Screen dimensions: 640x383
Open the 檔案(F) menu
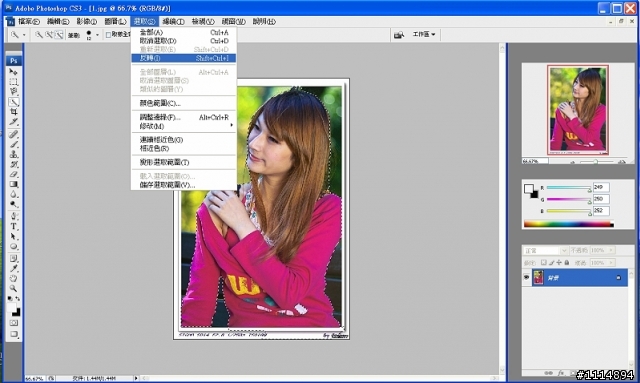(29, 22)
